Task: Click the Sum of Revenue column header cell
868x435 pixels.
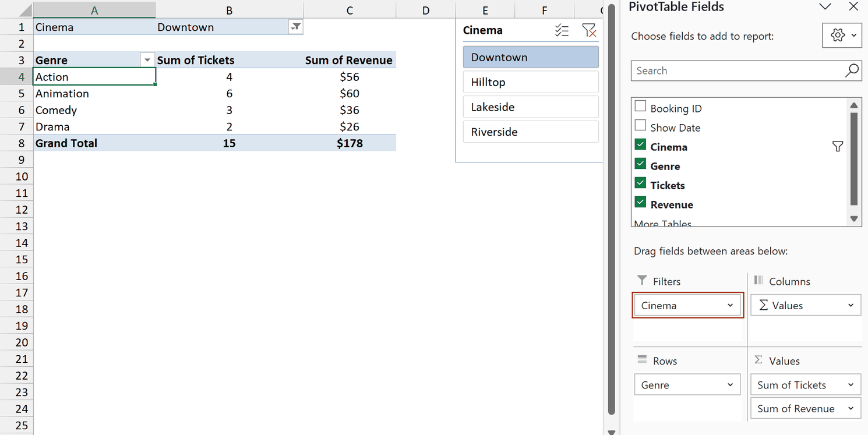Action: (350, 60)
